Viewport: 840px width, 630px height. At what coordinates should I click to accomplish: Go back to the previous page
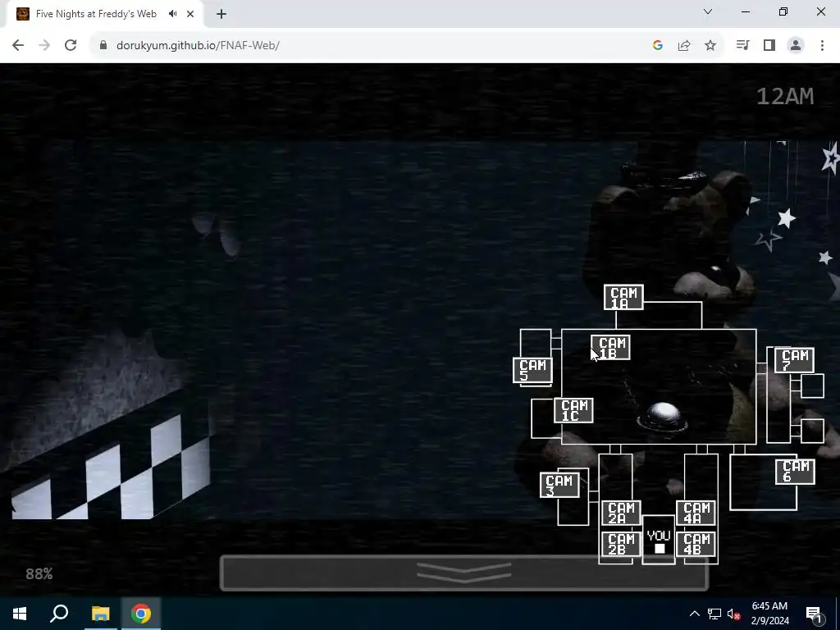18,46
